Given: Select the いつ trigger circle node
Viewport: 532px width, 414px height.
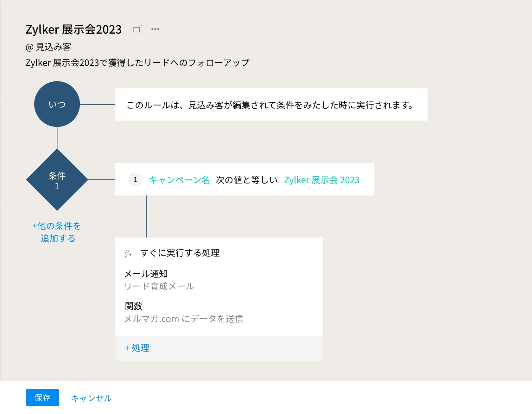Looking at the screenshot, I should click(57, 104).
